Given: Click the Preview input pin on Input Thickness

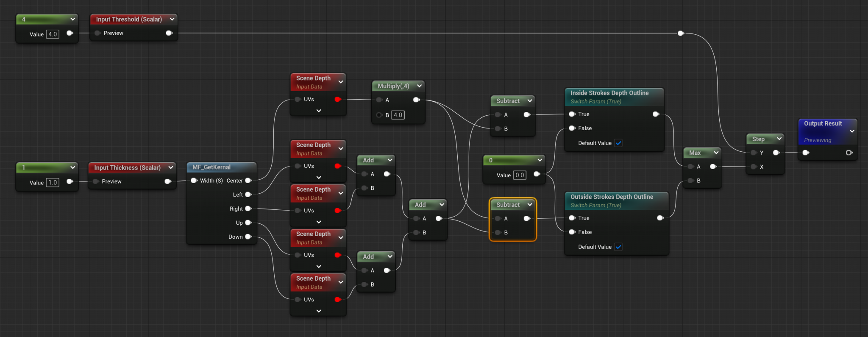Looking at the screenshot, I should [96, 181].
